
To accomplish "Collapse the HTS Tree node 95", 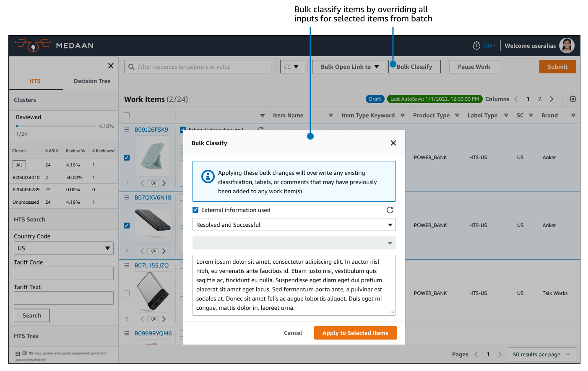I will pyautogui.click(x=18, y=353).
